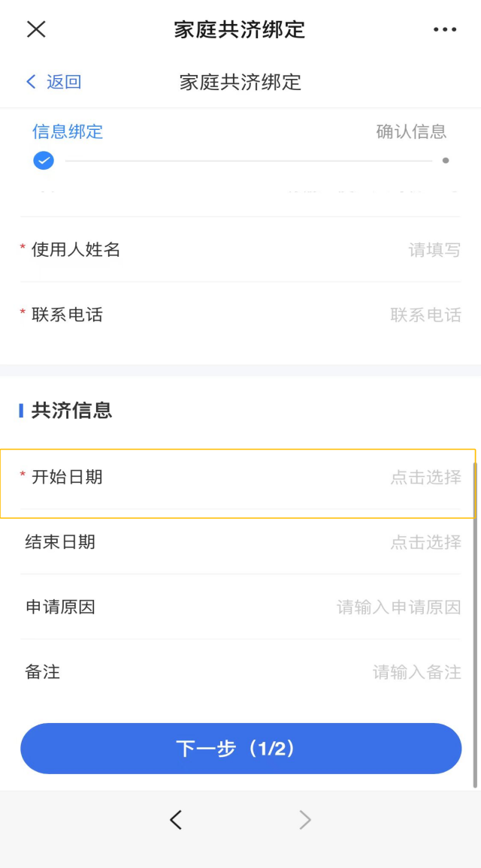The image size is (481, 868).
Task: Click the progress line between steps
Action: (x=249, y=161)
